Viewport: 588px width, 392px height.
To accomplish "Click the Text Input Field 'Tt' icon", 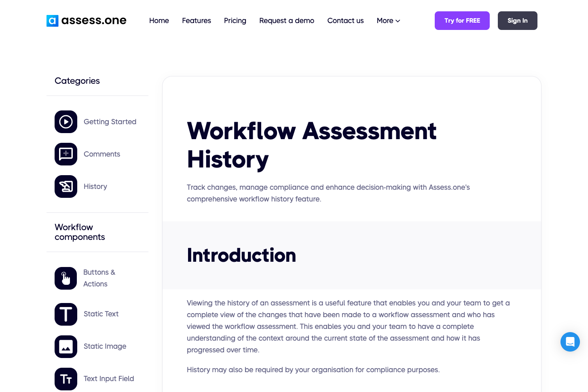I will point(66,379).
